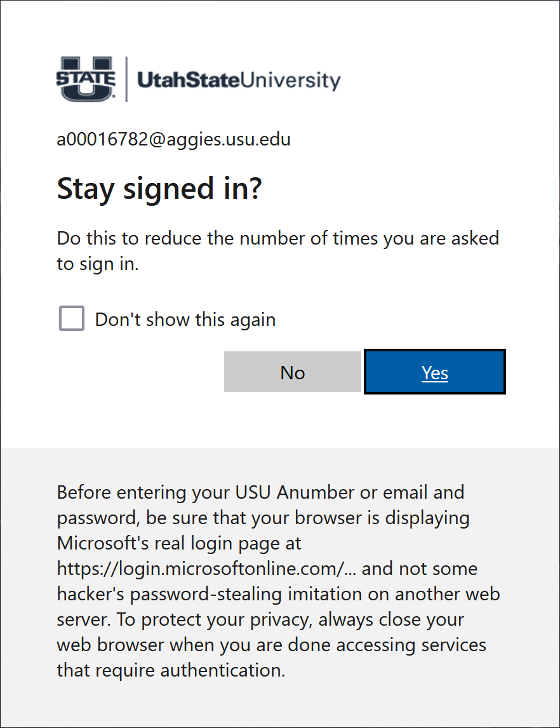Click the "Don't show this again" label
The height and width of the screenshot is (728, 560).
click(185, 319)
